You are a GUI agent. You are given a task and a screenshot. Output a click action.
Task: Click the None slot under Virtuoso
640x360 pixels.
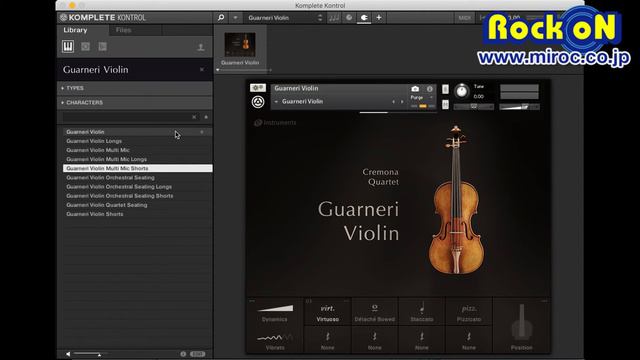point(327,340)
